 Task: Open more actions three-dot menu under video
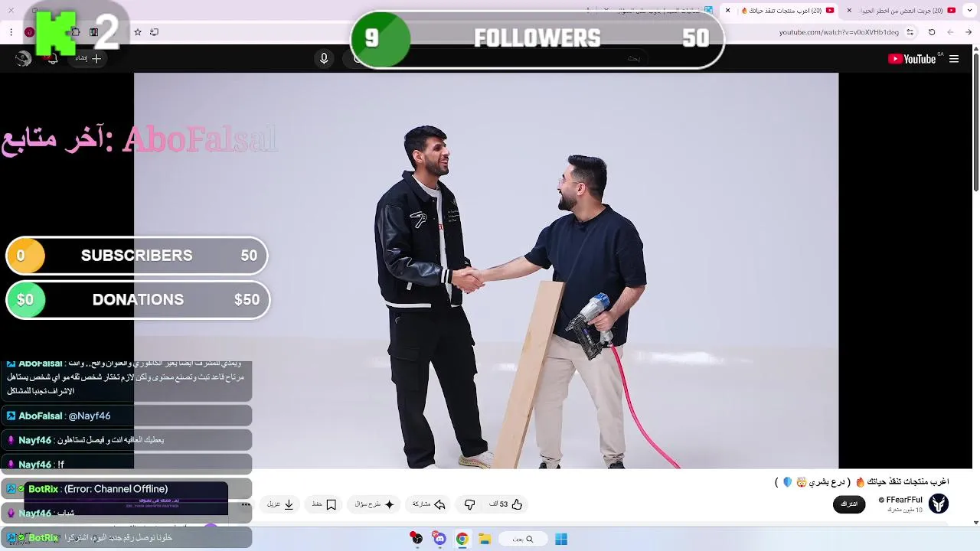[246, 504]
